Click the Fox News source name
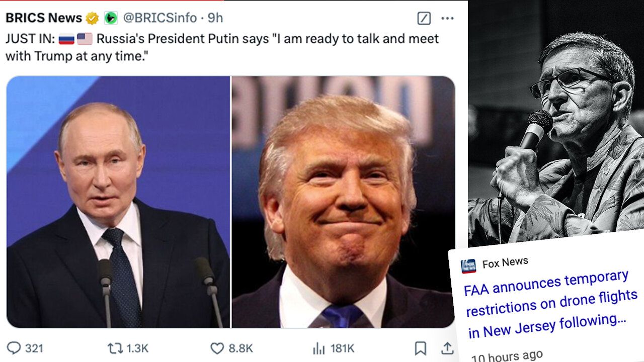 pos(505,263)
